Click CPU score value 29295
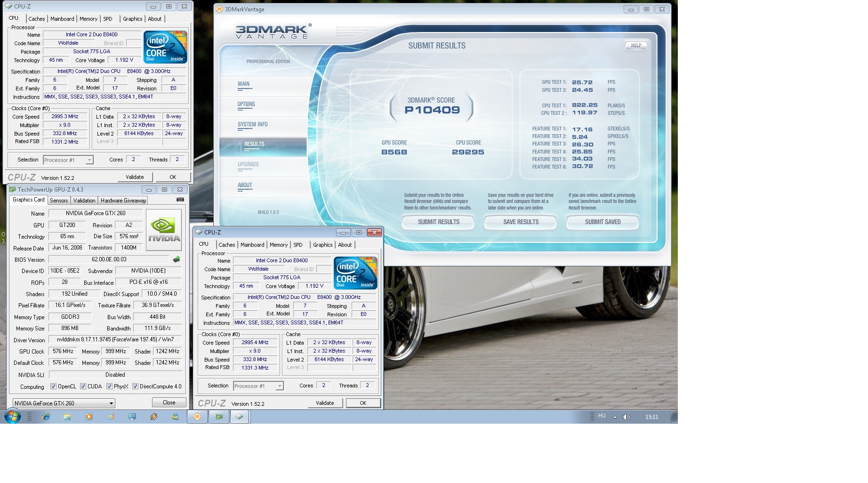868x483 pixels. click(x=468, y=152)
